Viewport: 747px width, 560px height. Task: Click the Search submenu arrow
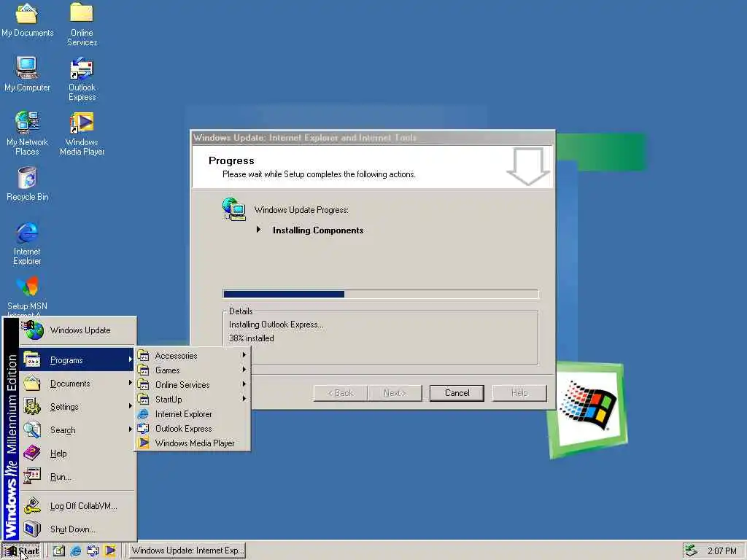130,429
